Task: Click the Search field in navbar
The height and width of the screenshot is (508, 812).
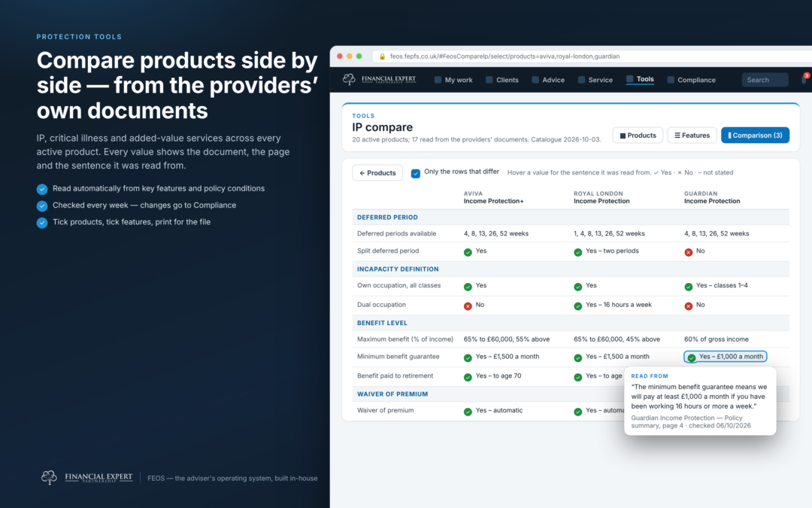Action: [x=765, y=80]
